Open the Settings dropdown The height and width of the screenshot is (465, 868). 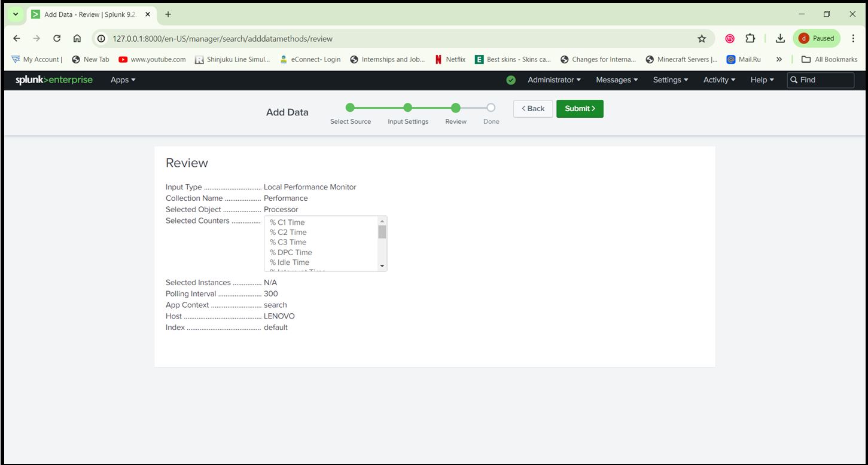pyautogui.click(x=669, y=79)
